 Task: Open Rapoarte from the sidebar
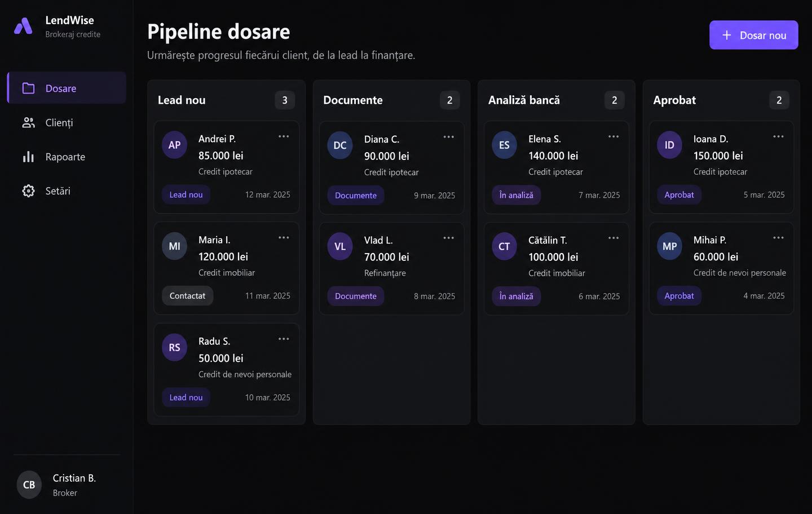(67, 157)
